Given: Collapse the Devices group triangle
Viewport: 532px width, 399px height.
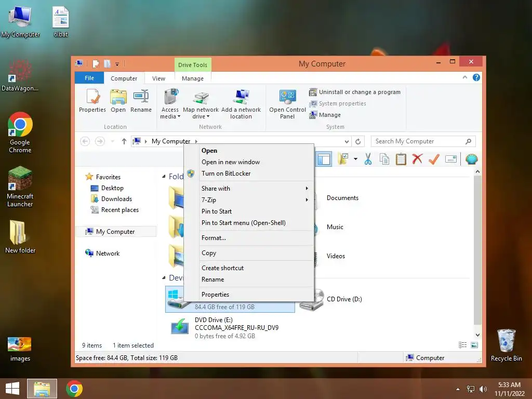Looking at the screenshot, I should pyautogui.click(x=164, y=278).
